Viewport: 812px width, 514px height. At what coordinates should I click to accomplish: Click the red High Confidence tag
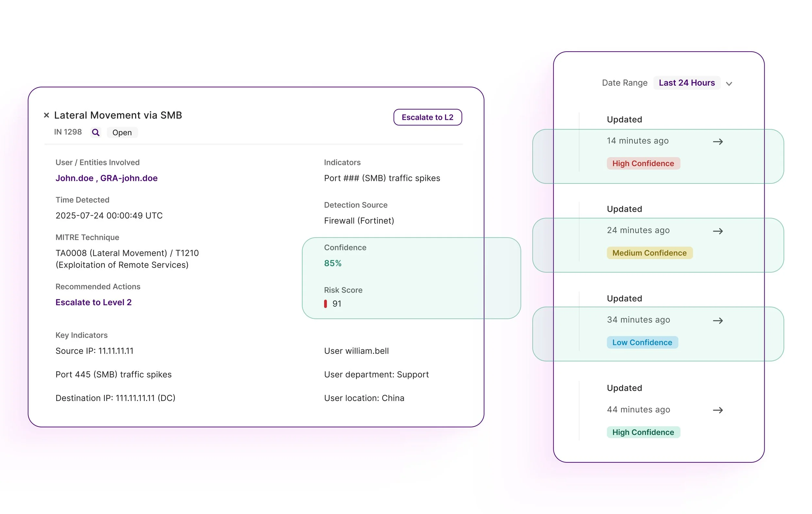pos(643,163)
